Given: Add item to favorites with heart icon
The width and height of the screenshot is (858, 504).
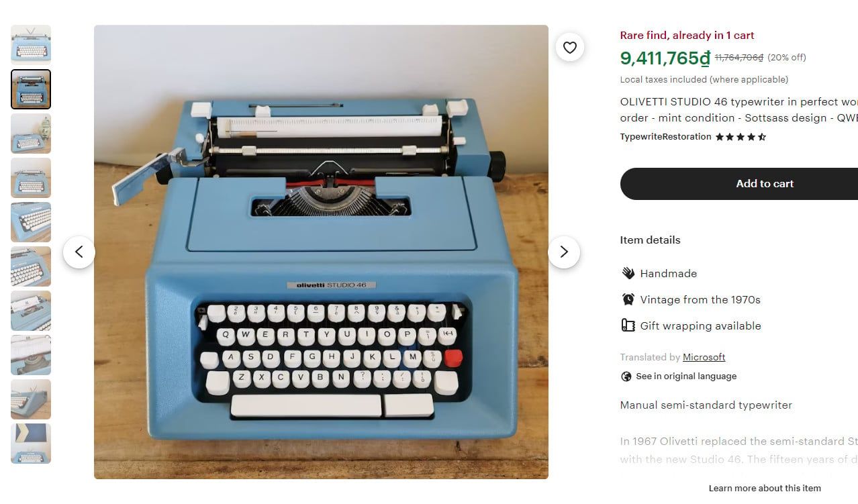Looking at the screenshot, I should (x=569, y=48).
